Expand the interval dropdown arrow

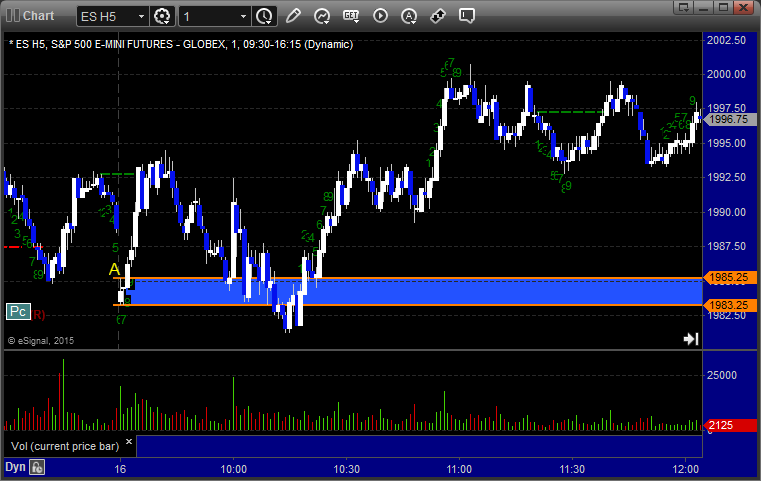[244, 17]
